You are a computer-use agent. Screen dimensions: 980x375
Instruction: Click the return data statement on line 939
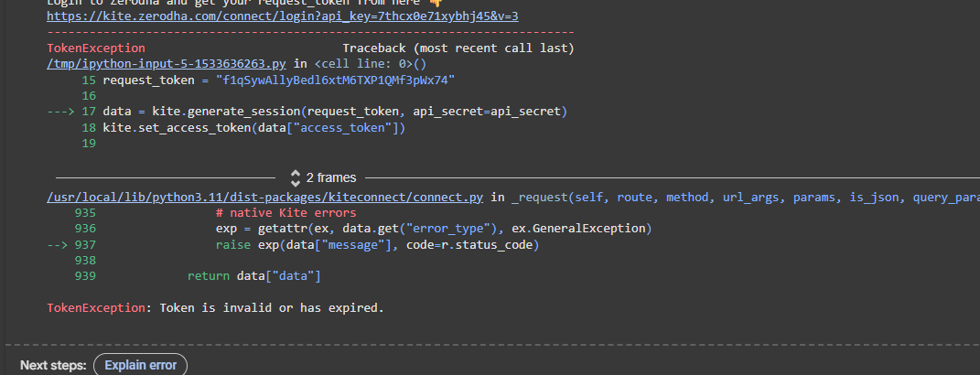253,276
